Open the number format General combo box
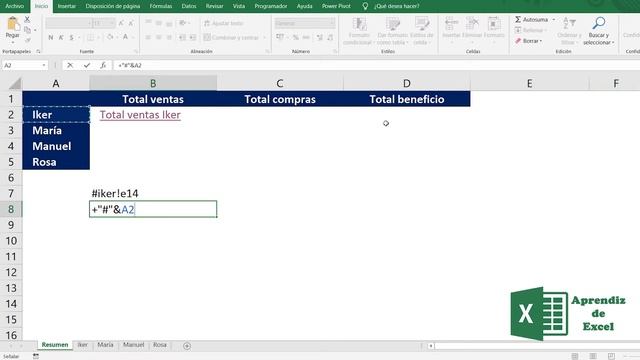The image size is (640, 360). tap(305, 23)
